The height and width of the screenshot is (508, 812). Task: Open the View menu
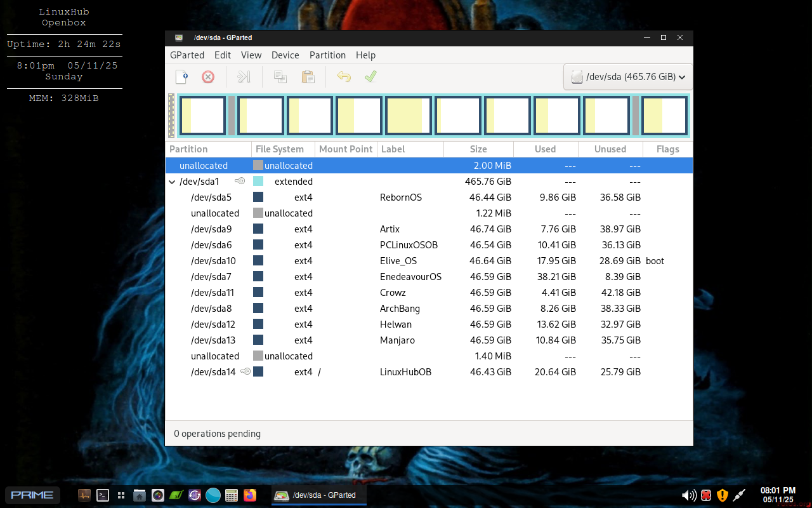[251, 55]
